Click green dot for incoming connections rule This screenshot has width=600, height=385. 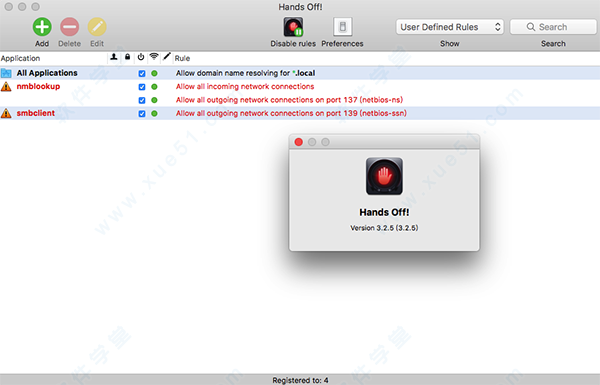tap(154, 87)
